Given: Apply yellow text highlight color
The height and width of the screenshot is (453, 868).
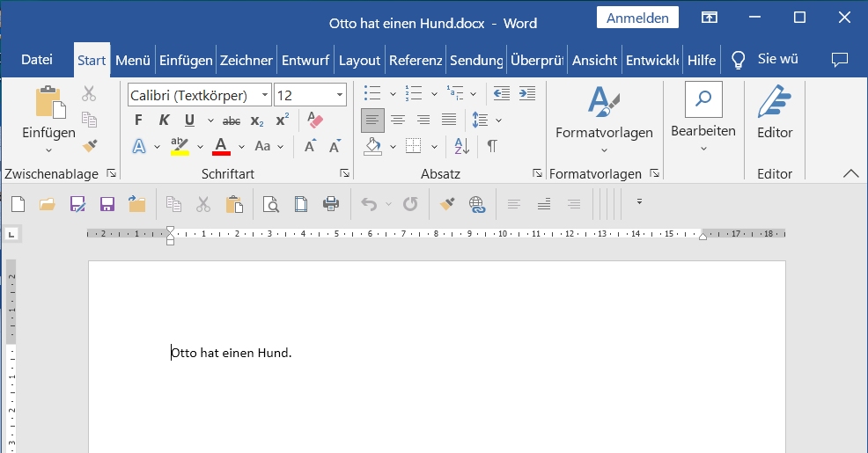Looking at the screenshot, I should pyautogui.click(x=180, y=146).
